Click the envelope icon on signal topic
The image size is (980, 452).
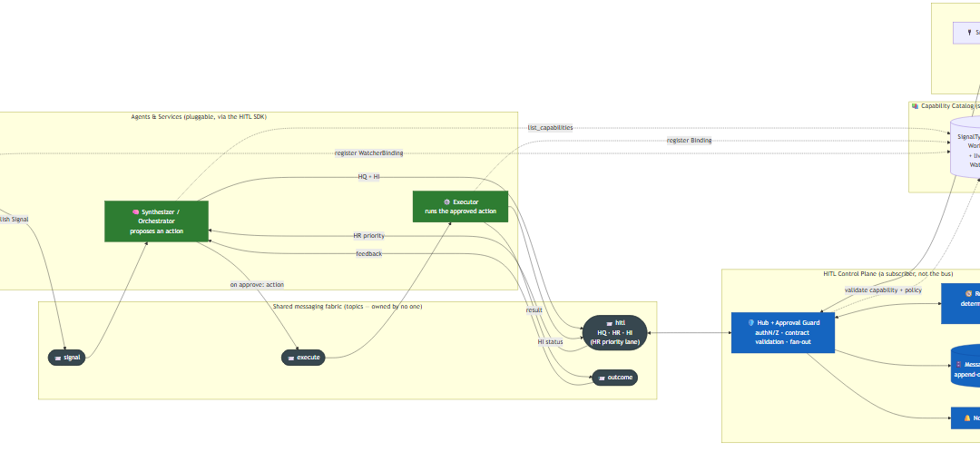[x=57, y=359]
